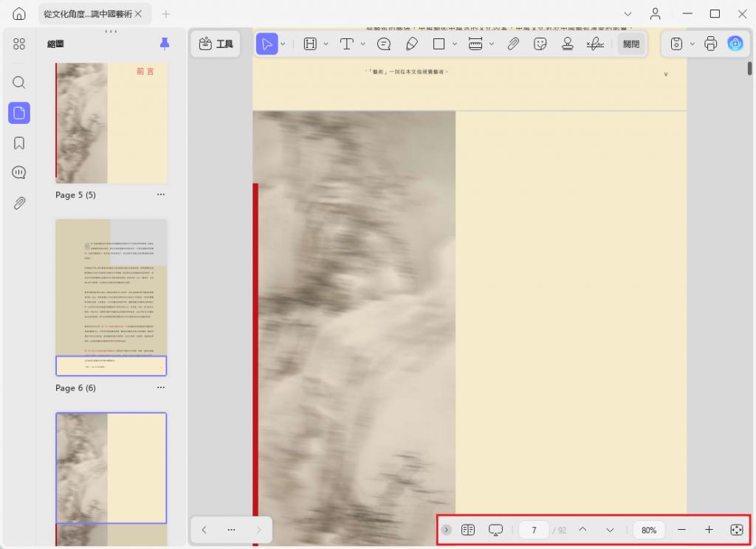The image size is (756, 549).
Task: Add a new tab
Action: tap(166, 14)
